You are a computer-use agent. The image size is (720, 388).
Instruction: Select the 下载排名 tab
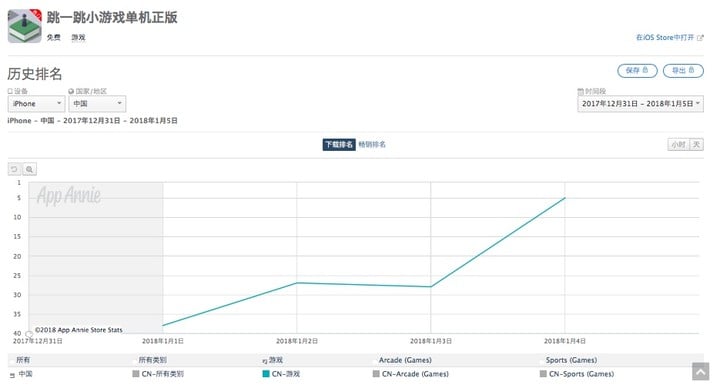339,144
